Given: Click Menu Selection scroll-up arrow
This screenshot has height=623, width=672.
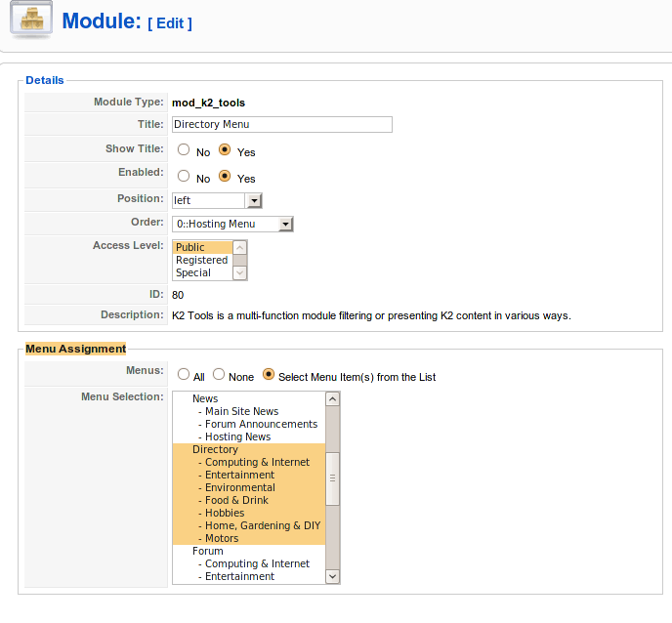Looking at the screenshot, I should pyautogui.click(x=332, y=399).
